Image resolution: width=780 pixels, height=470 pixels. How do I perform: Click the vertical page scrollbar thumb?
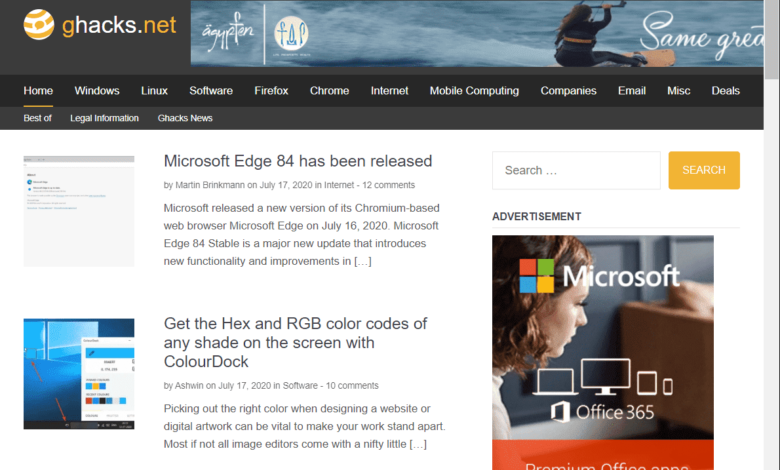[772, 39]
